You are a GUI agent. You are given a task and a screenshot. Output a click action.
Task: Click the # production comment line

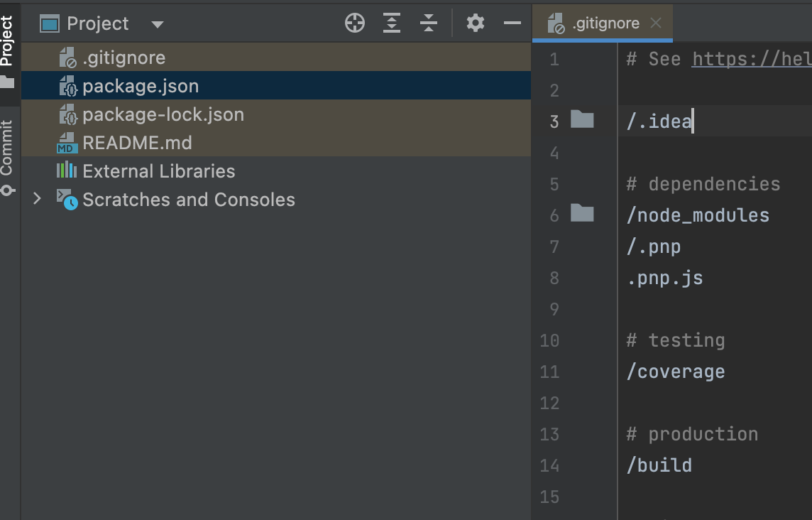(x=692, y=434)
